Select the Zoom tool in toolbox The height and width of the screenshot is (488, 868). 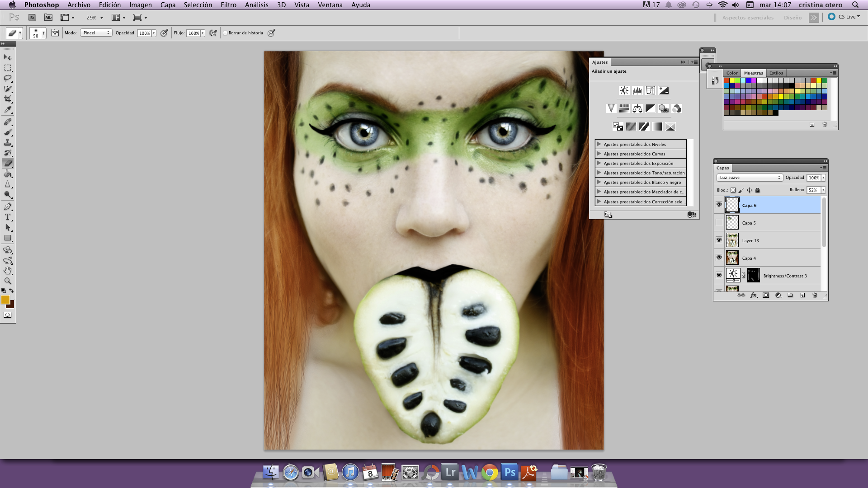[8, 281]
